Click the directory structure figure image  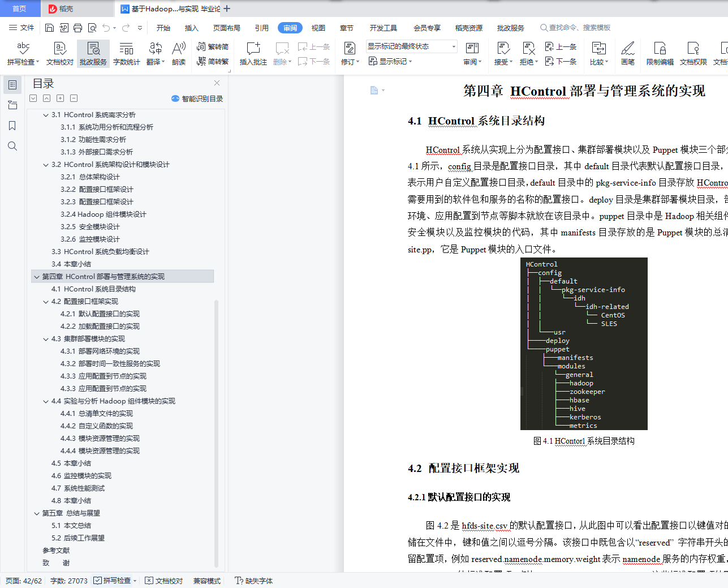(x=584, y=344)
